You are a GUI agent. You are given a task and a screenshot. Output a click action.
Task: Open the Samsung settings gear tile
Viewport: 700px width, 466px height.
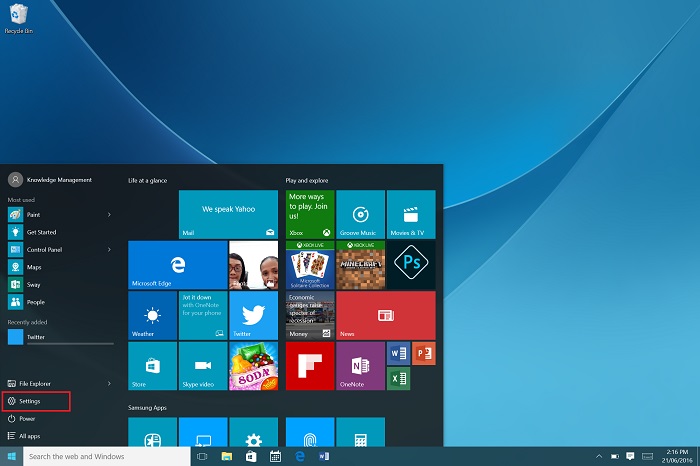click(x=253, y=432)
